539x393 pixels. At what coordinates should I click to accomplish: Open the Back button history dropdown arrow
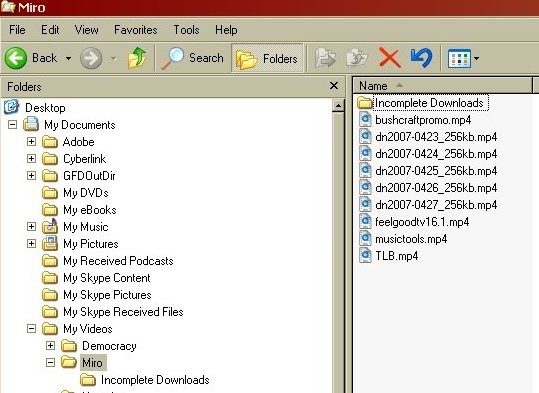[x=68, y=58]
